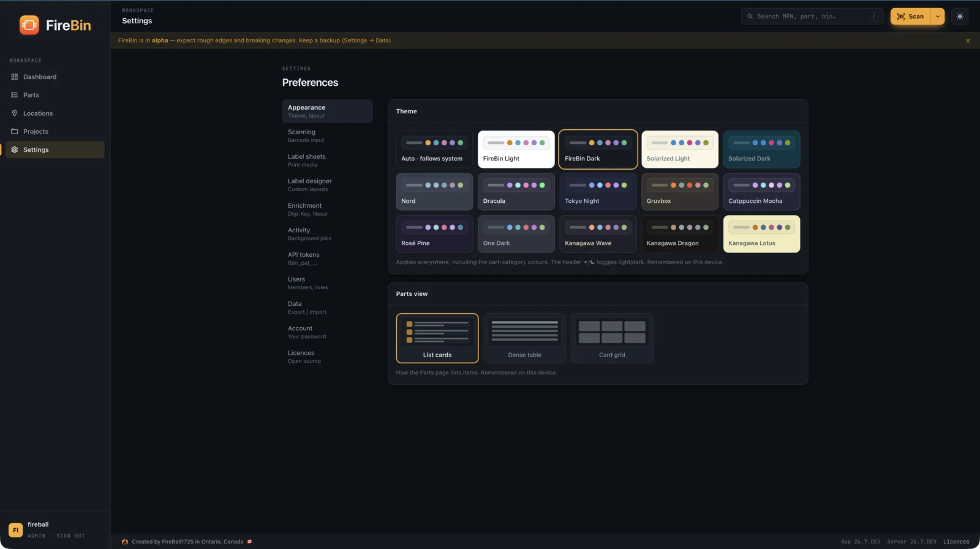Focus the MPN search field
The height and width of the screenshot is (549, 980).
point(812,17)
